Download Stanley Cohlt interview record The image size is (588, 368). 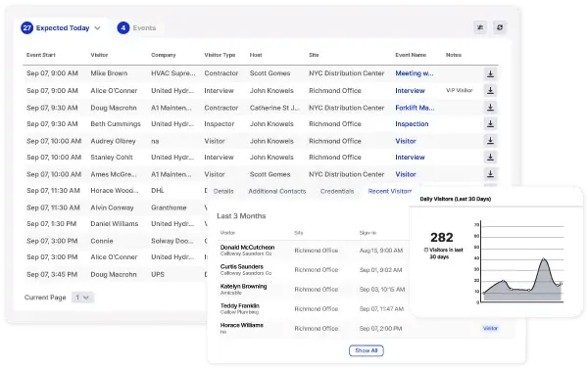point(490,158)
